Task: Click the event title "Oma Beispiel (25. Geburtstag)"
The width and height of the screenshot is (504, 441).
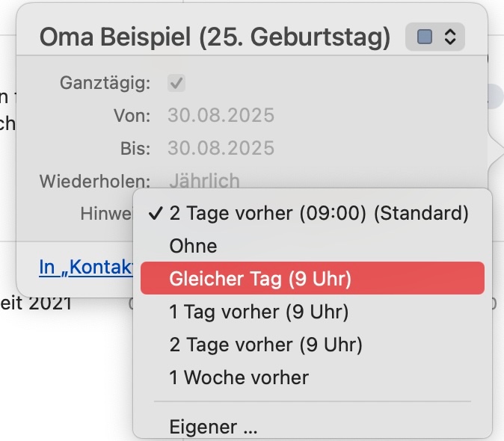Action: click(x=215, y=37)
